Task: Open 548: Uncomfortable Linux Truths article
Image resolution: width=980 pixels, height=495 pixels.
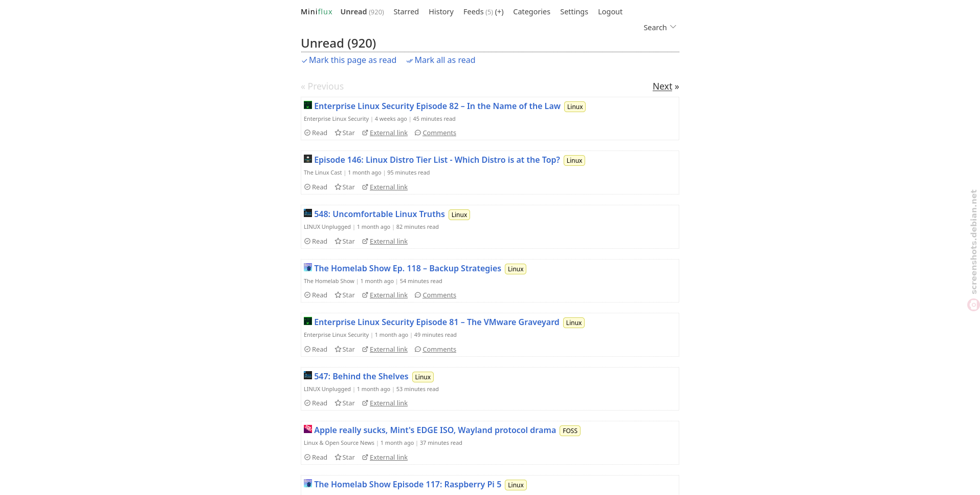Action: coord(379,214)
